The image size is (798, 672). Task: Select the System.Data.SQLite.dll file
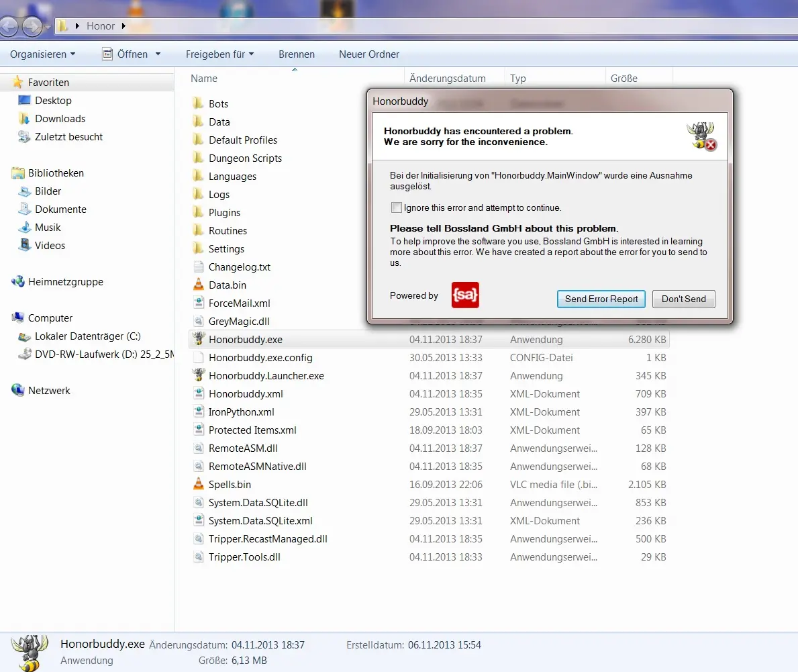point(258,502)
